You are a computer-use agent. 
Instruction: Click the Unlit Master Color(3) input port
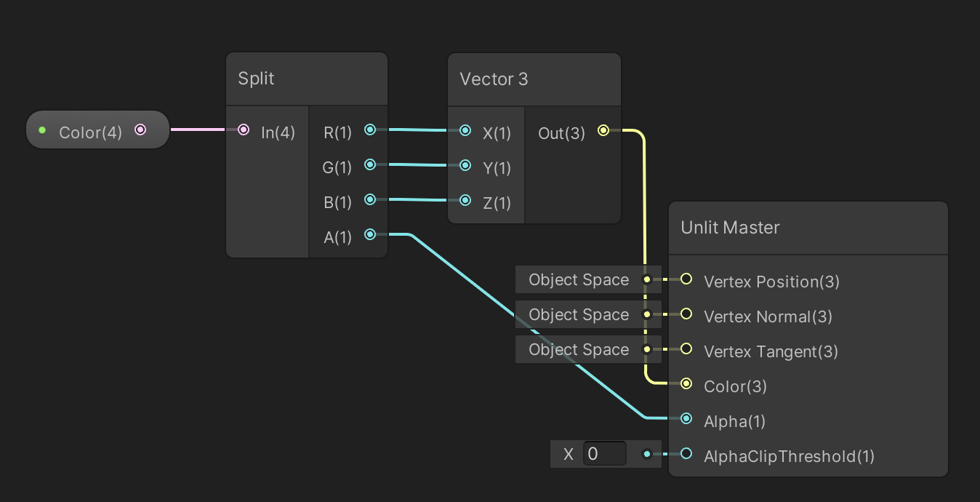coord(686,383)
